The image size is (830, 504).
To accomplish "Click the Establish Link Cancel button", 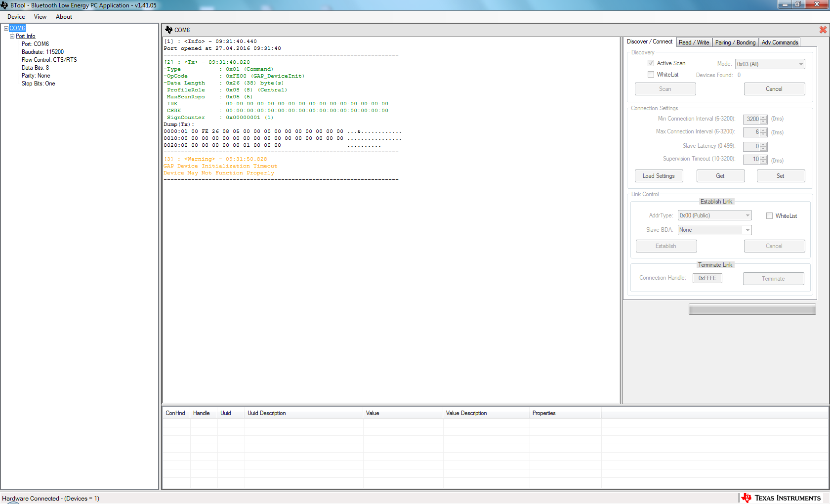I will click(x=774, y=246).
